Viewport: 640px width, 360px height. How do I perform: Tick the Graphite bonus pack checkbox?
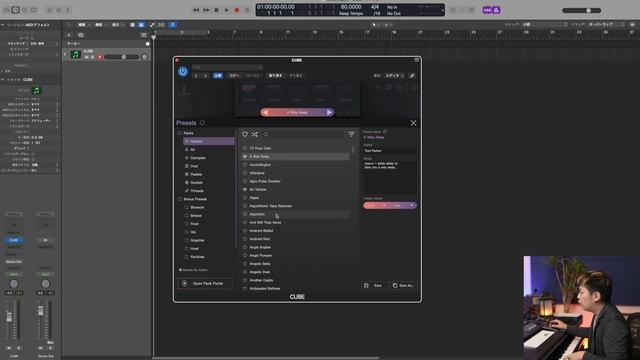point(187,240)
